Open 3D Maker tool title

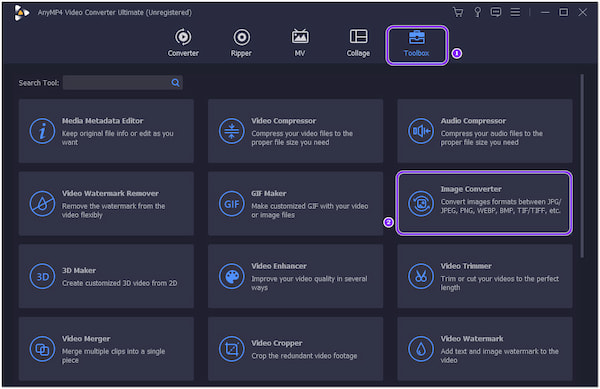tap(79, 270)
